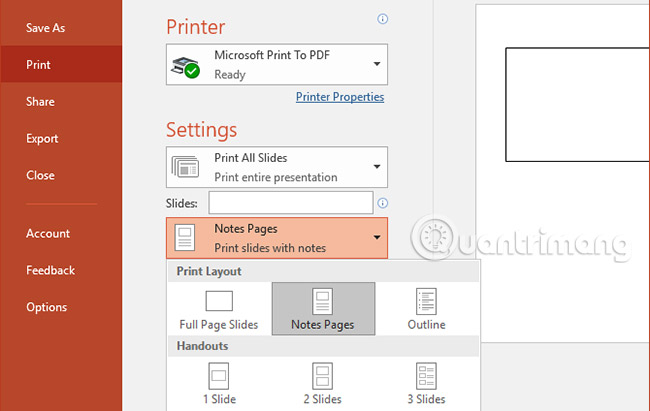Click the printer dropdown arrow
650x411 pixels.
[377, 64]
